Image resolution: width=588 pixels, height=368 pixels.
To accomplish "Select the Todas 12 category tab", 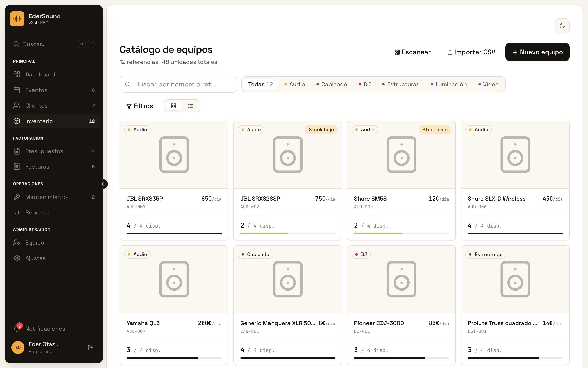I will coord(261,84).
